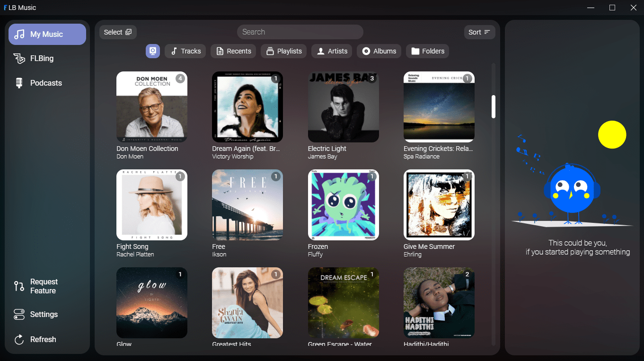Open the Sort dropdown
Image resolution: width=644 pixels, height=361 pixels.
click(480, 32)
